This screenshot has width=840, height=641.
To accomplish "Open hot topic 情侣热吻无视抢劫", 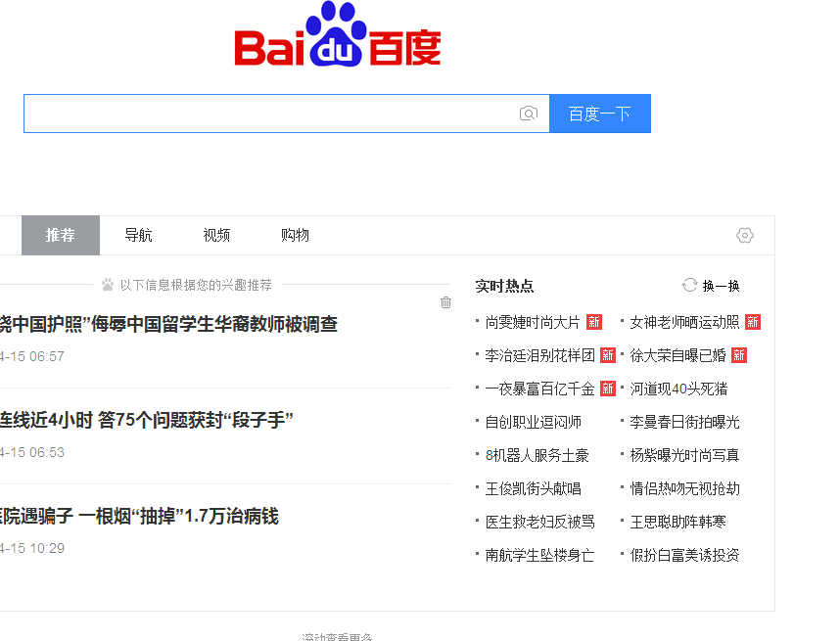I will pos(684,488).
